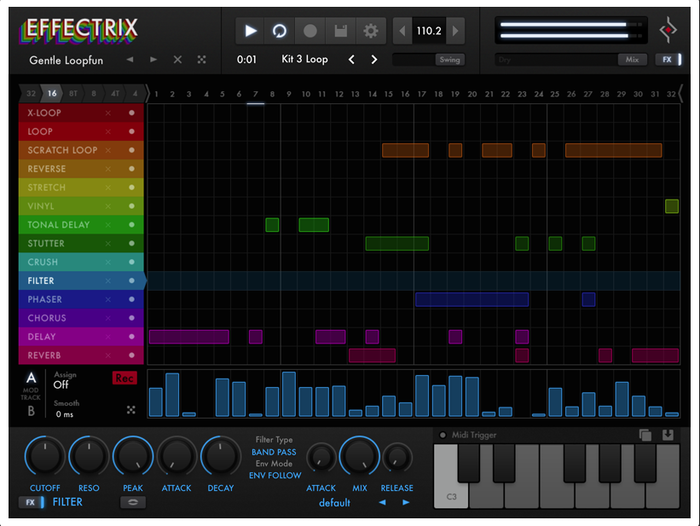Select grid resolution 16
This screenshot has height=526, width=700.
click(52, 93)
